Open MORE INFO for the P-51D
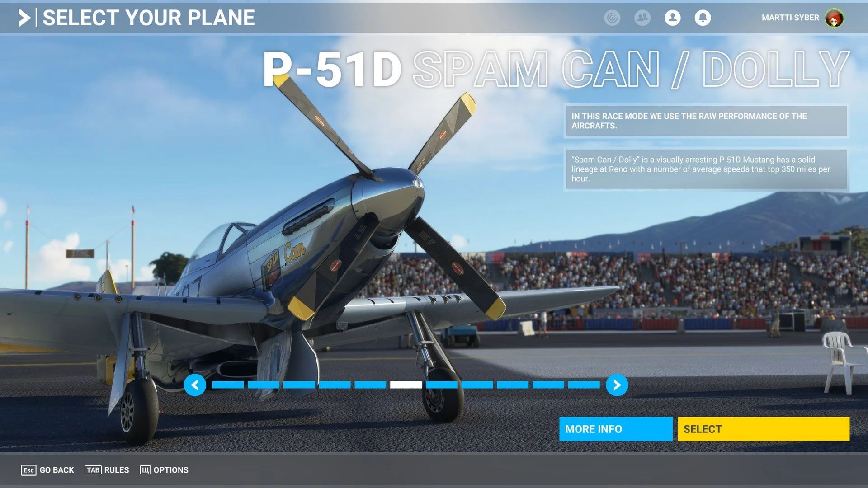The width and height of the screenshot is (868, 488). pos(615,429)
